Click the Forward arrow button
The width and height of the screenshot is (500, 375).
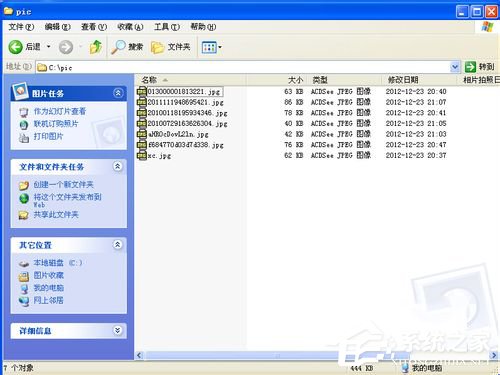click(66, 47)
